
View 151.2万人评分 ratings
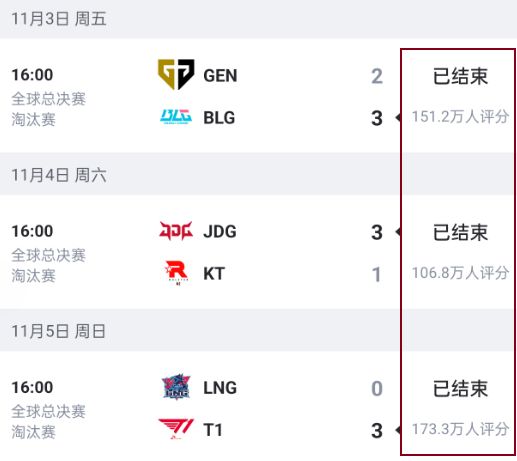[x=460, y=117]
